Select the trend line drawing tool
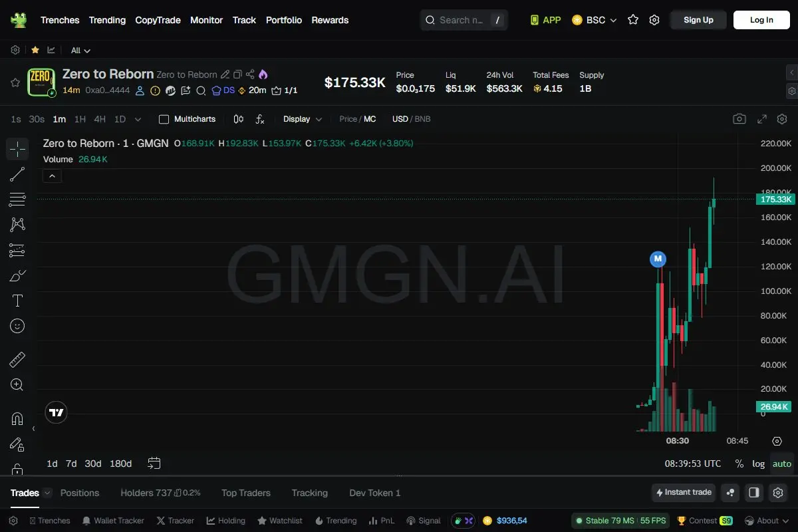This screenshot has height=532, width=798. (17, 174)
